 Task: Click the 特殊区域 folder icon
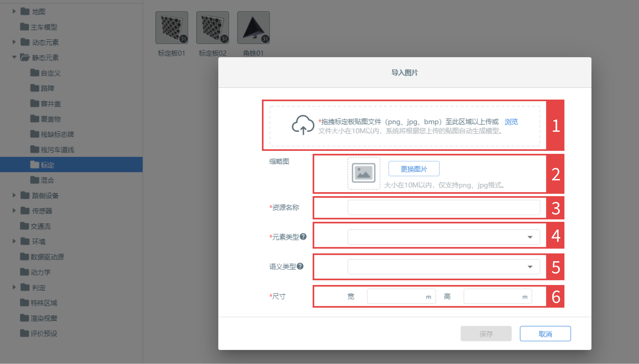tap(24, 303)
